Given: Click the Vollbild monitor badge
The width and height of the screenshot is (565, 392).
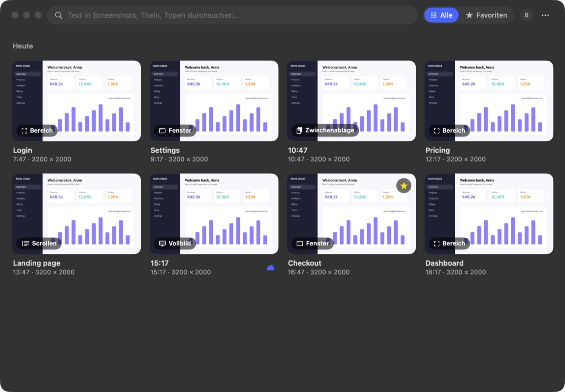Looking at the screenshot, I should pyautogui.click(x=175, y=243).
